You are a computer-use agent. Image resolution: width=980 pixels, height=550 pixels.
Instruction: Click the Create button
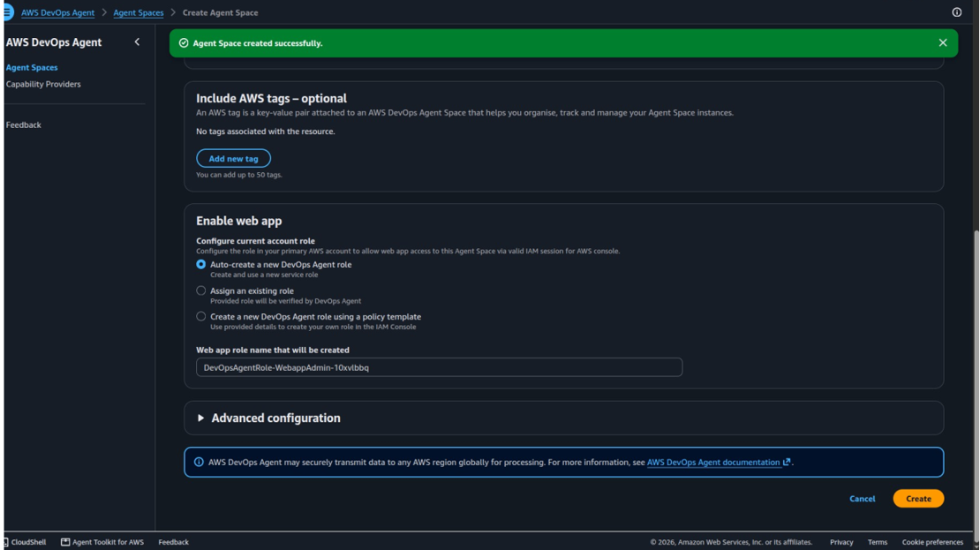coord(918,499)
